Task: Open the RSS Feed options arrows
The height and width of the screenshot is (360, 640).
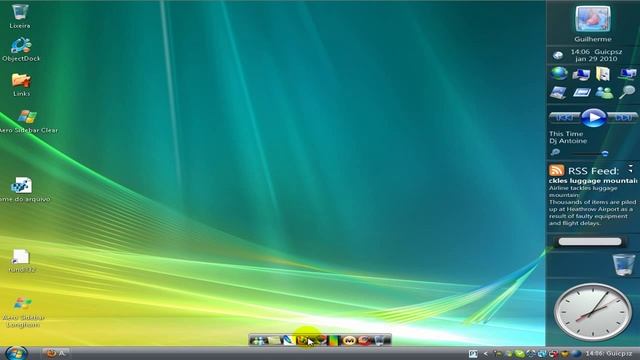Action: 631,168
